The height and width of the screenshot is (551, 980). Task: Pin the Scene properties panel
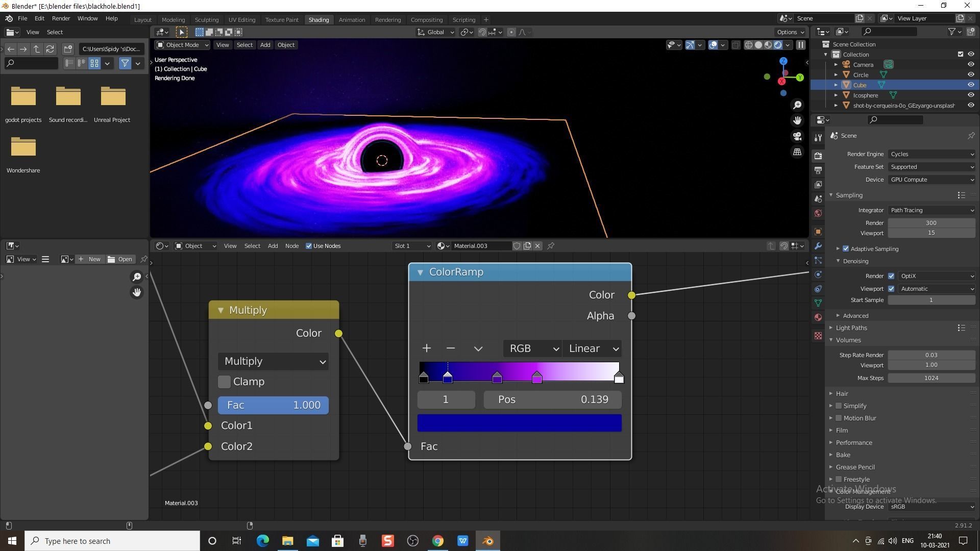[x=971, y=136]
